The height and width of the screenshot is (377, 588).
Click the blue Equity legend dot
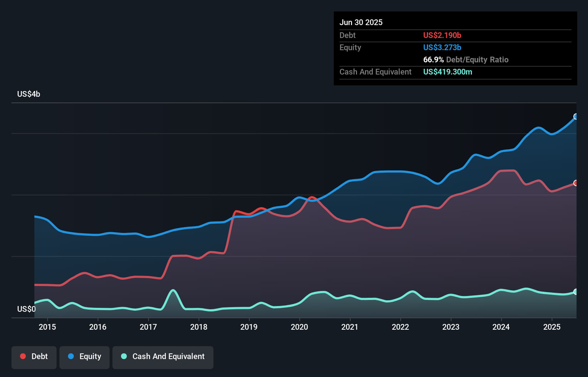(71, 356)
